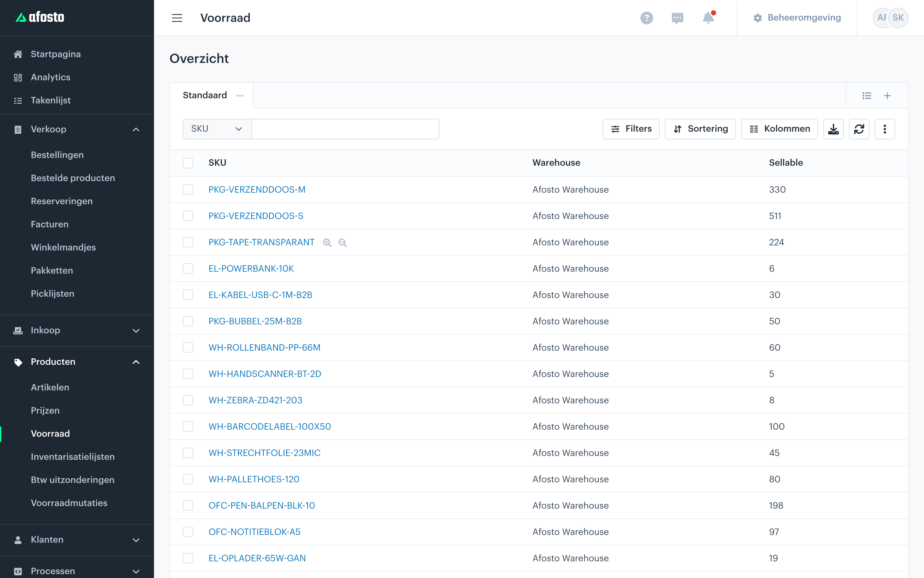Collapse the Producten section chevron
The width and height of the screenshot is (924, 578).
136,362
